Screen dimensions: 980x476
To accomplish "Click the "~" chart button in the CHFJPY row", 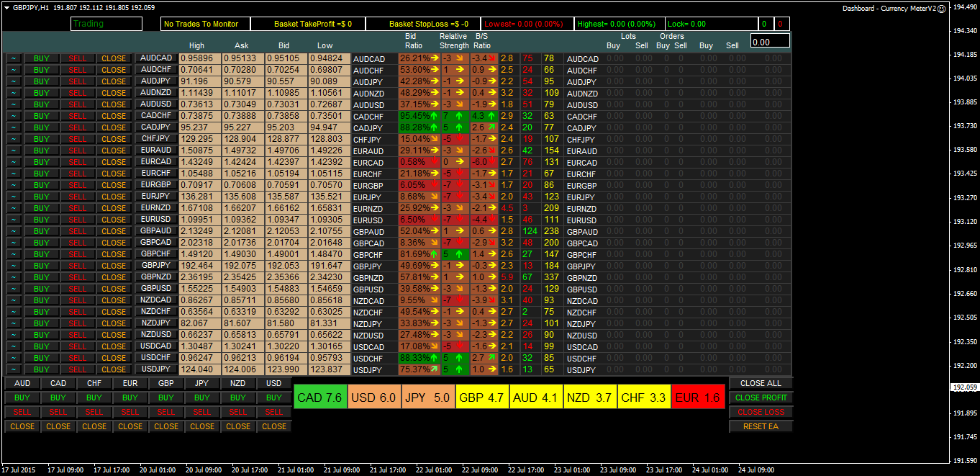I will 14,139.
